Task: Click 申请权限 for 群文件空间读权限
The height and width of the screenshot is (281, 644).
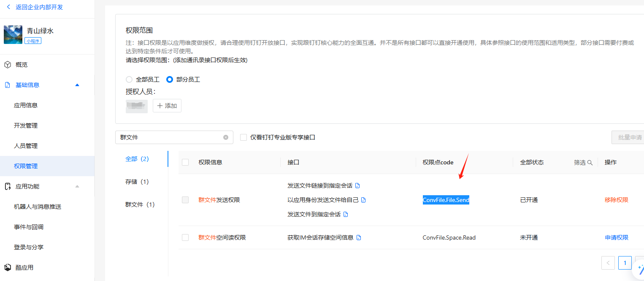Action: pos(617,237)
